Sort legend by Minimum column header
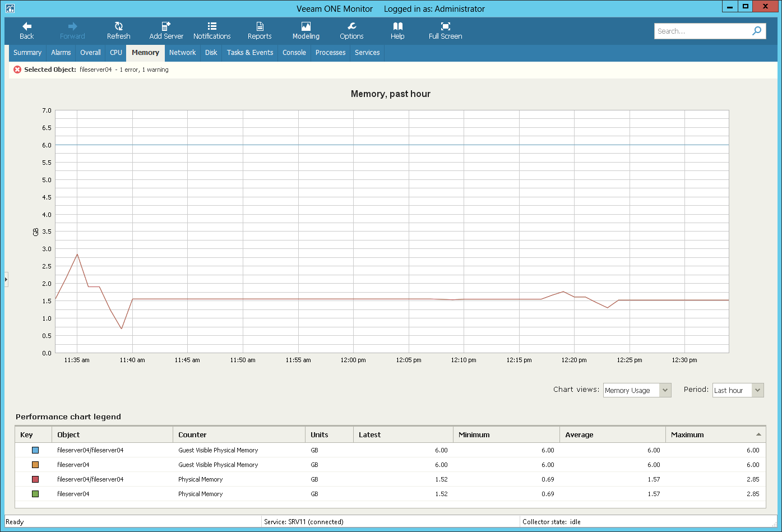 tap(507, 434)
